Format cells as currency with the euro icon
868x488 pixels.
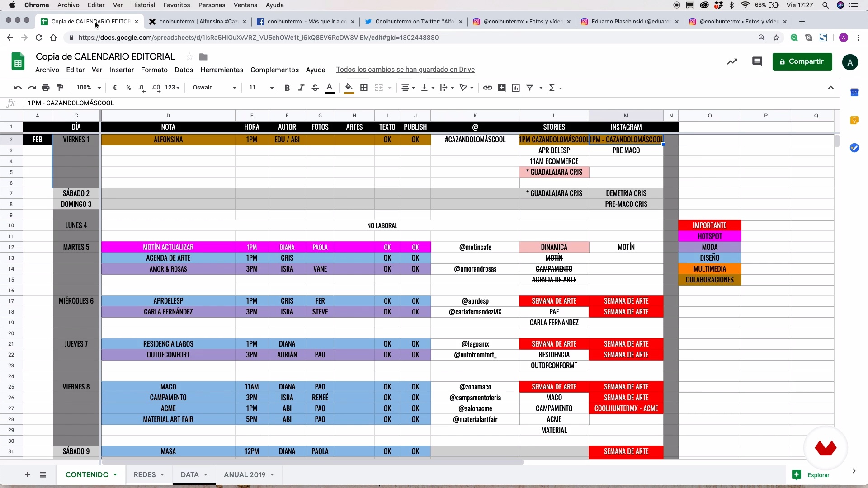click(x=115, y=88)
